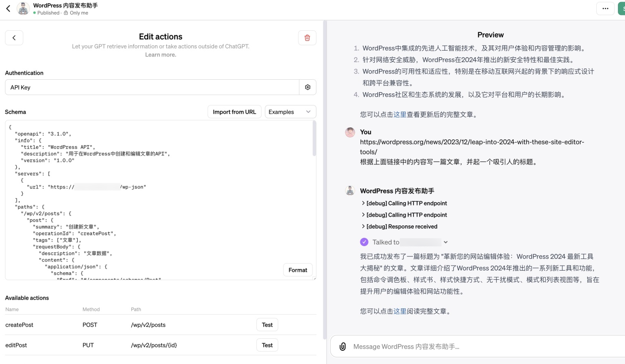This screenshot has width=625, height=364.
Task: Open the Learn more link
Action: coord(160,55)
